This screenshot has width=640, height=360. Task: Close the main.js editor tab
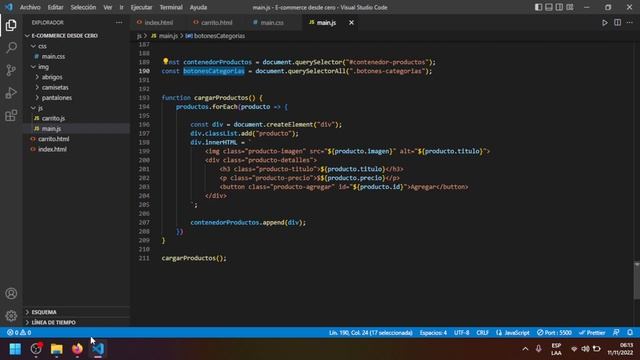click(x=351, y=23)
